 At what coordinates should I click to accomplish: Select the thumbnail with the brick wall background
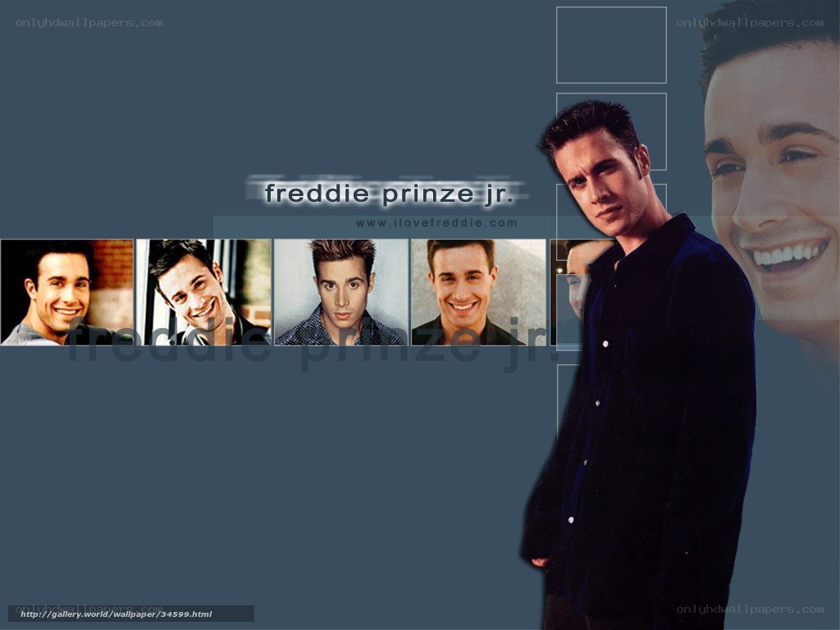point(67,292)
